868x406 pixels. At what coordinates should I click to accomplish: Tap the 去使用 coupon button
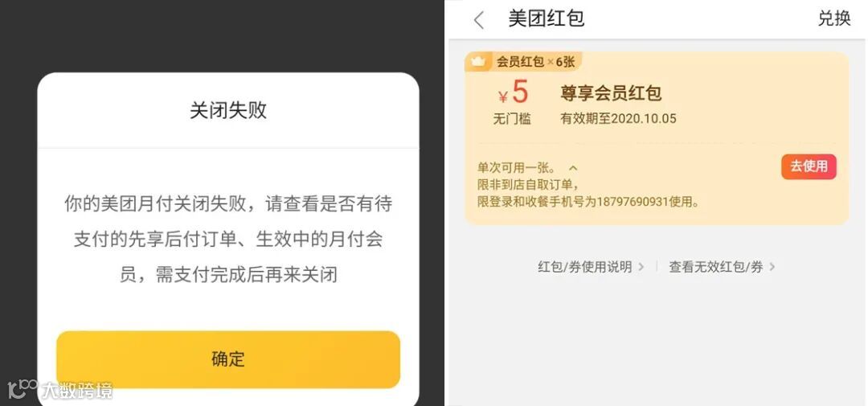[x=809, y=166]
